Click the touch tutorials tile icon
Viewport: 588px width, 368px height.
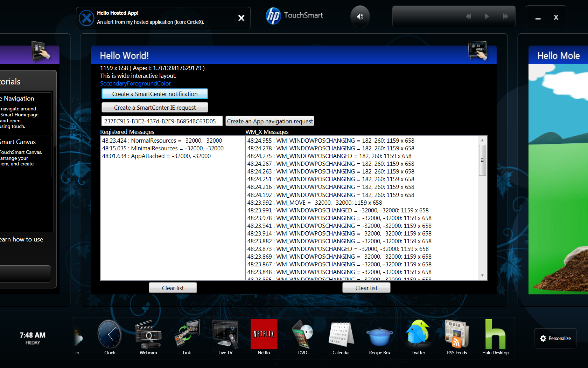point(41,51)
